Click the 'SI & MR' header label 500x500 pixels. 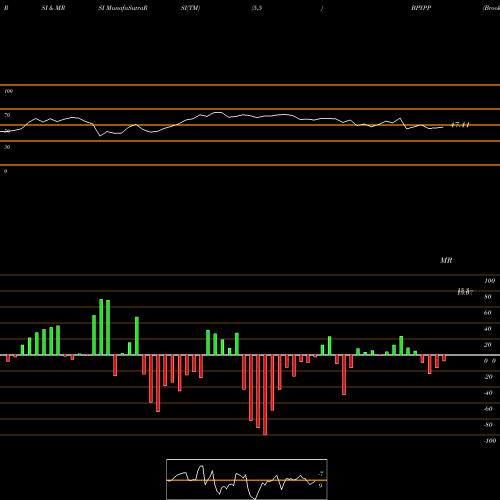click(53, 8)
